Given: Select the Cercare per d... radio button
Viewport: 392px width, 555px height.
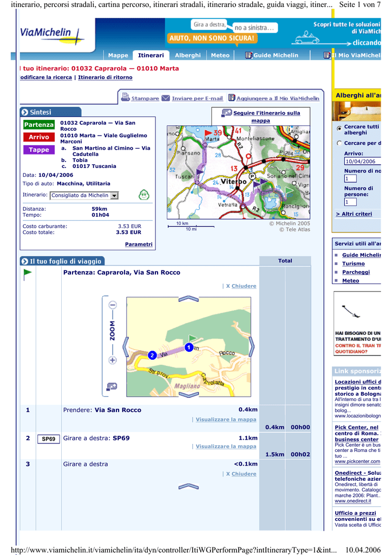Looking at the screenshot, I should pos(339,143).
